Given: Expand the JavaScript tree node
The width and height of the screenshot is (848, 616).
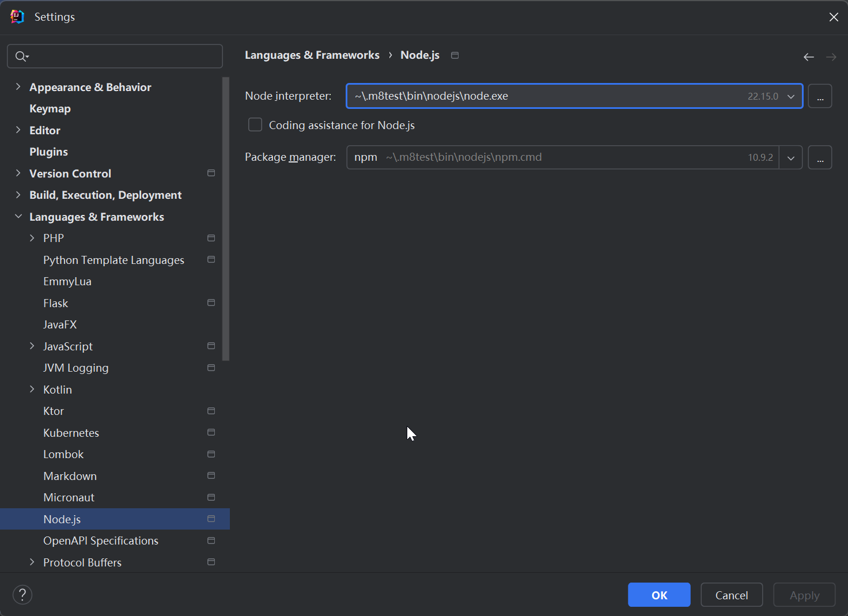Looking at the screenshot, I should click(32, 346).
